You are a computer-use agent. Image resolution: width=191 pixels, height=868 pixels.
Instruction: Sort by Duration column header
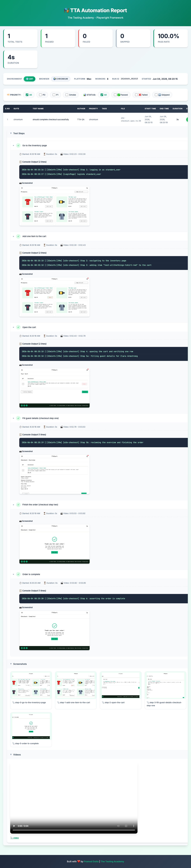click(x=177, y=108)
